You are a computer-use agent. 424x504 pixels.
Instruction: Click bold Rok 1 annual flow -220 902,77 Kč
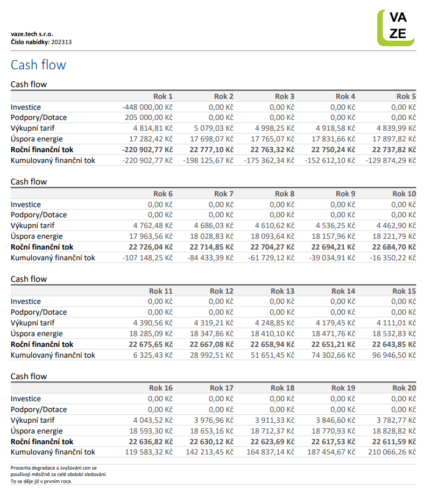click(147, 150)
